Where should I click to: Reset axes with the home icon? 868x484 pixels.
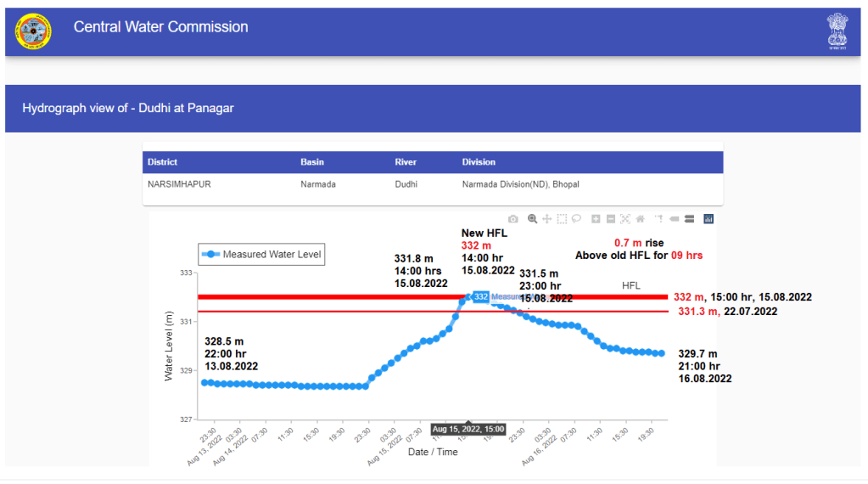tap(640, 219)
